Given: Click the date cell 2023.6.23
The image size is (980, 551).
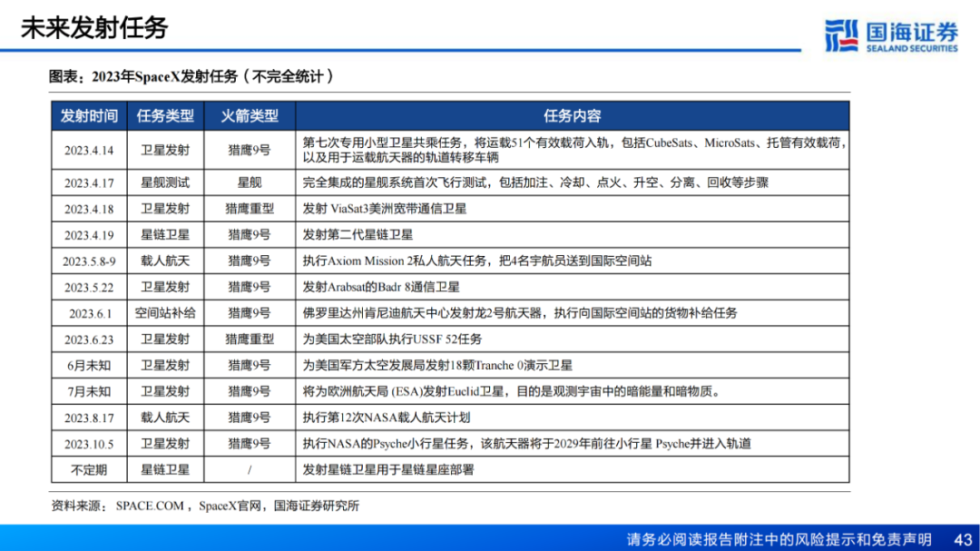Looking at the screenshot, I should tap(89, 339).
